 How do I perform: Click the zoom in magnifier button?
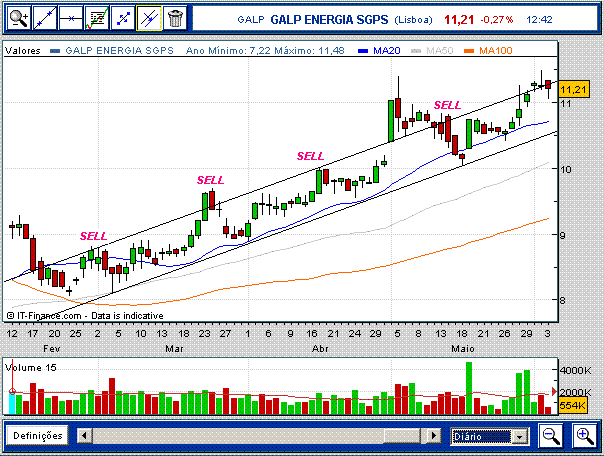pos(585,436)
